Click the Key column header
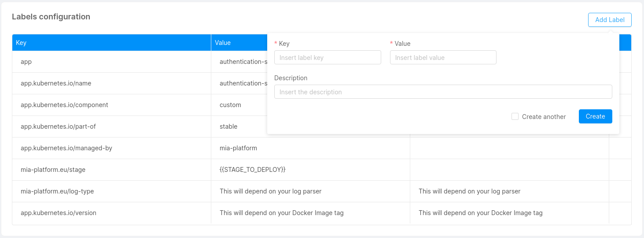This screenshot has height=238, width=644. [111, 43]
